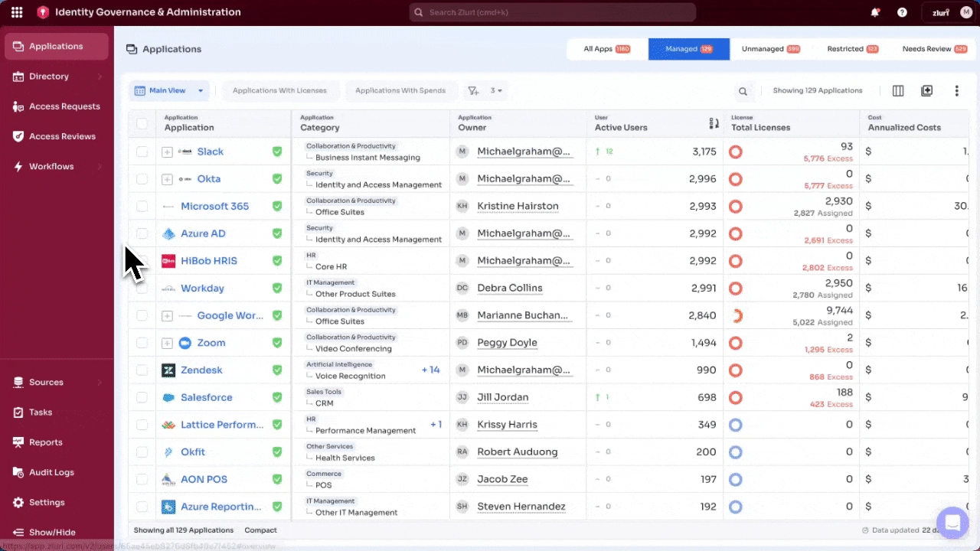Viewport: 980px width, 551px height.
Task: Open owner Kristine Hairston link
Action: (518, 207)
